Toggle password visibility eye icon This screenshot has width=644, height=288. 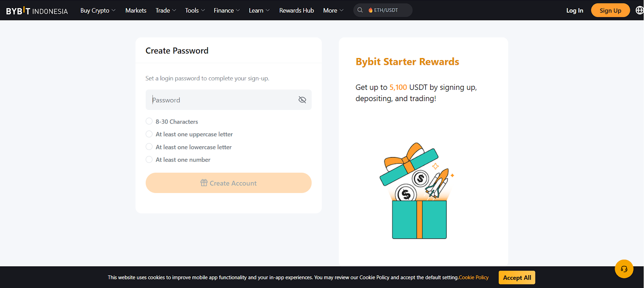point(302,100)
